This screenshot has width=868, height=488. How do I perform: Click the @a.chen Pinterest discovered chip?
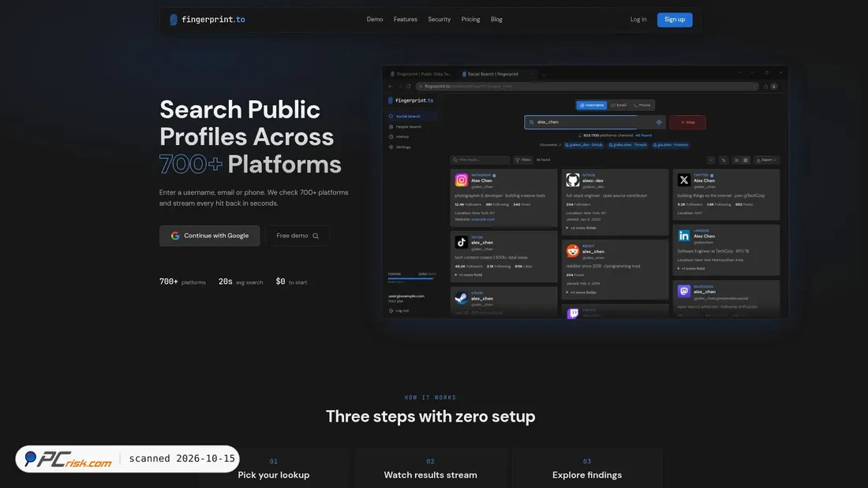pyautogui.click(x=671, y=145)
